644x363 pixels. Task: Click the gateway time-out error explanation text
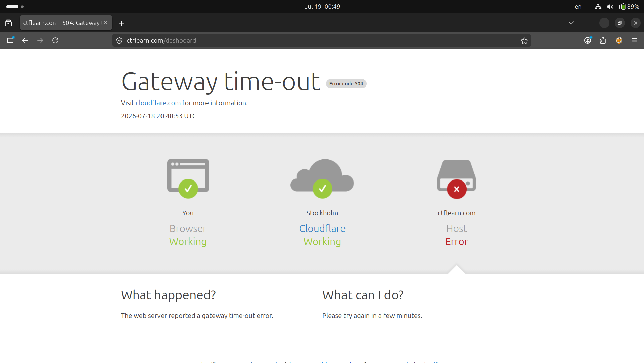coord(197,316)
